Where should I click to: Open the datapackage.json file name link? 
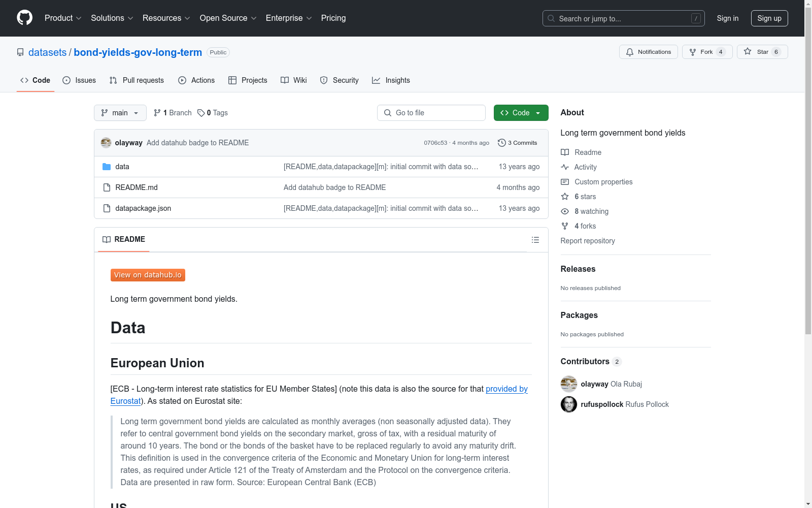point(143,208)
